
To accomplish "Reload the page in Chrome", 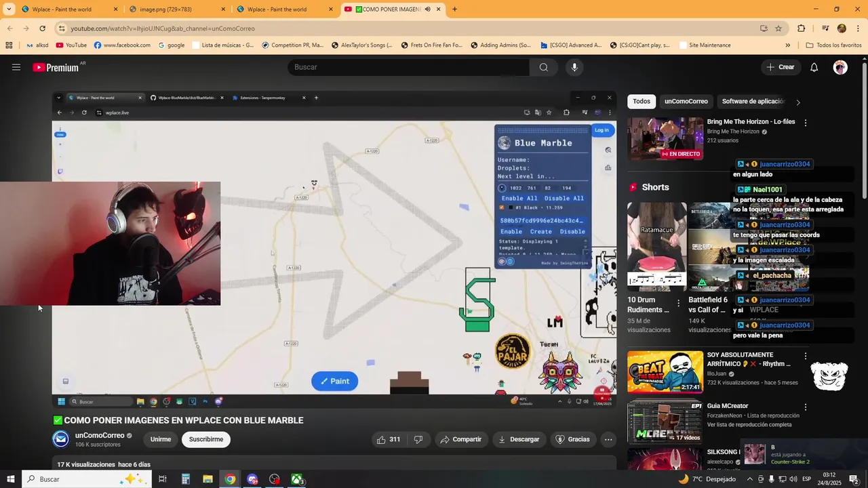I will point(42,28).
